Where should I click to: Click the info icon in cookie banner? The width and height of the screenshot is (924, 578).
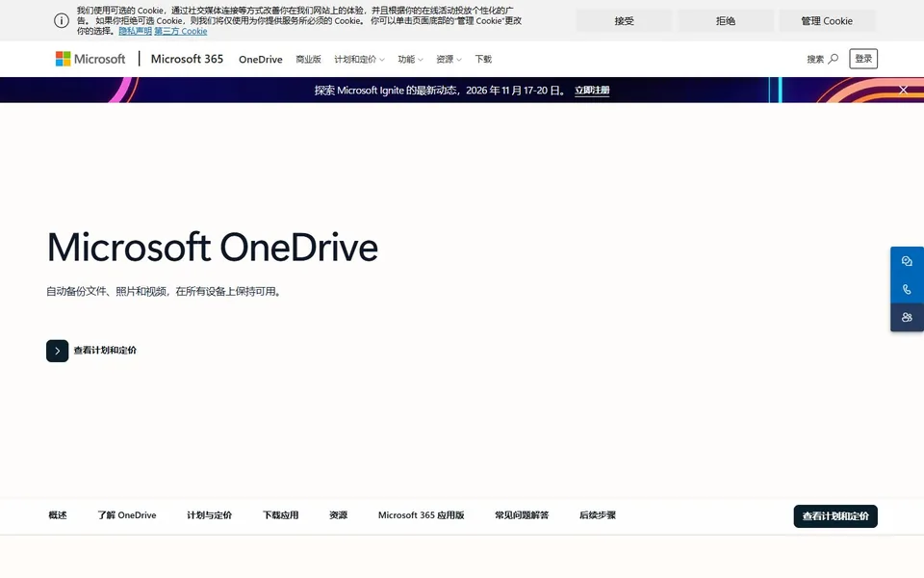click(x=62, y=20)
